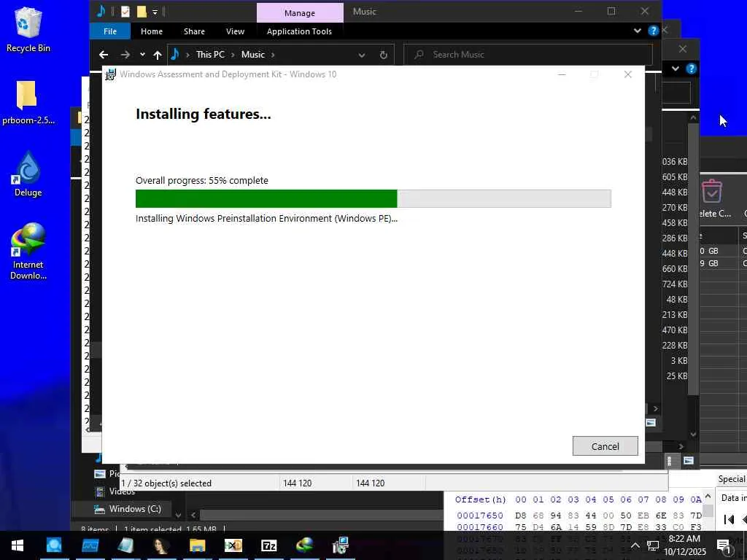Open help in the background explorer window
This screenshot has height=560, width=747.
coord(691,69)
